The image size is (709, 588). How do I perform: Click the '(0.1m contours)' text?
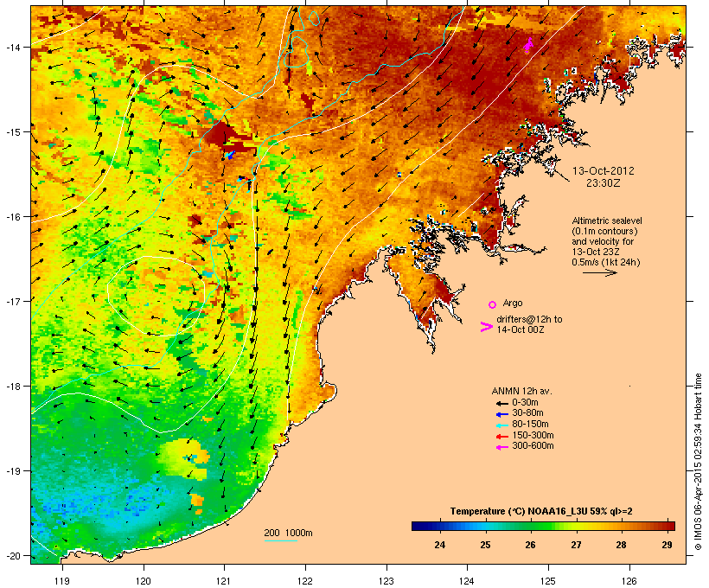coord(604,231)
